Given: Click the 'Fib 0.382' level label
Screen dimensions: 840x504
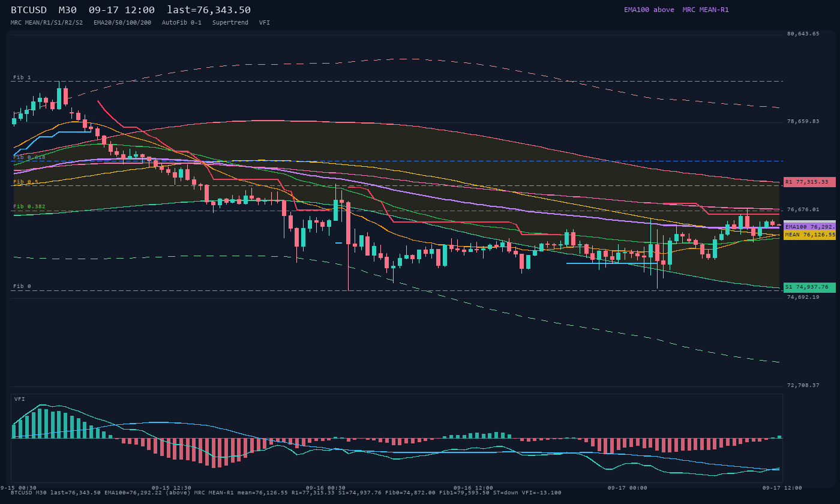Looking at the screenshot, I should [29, 206].
